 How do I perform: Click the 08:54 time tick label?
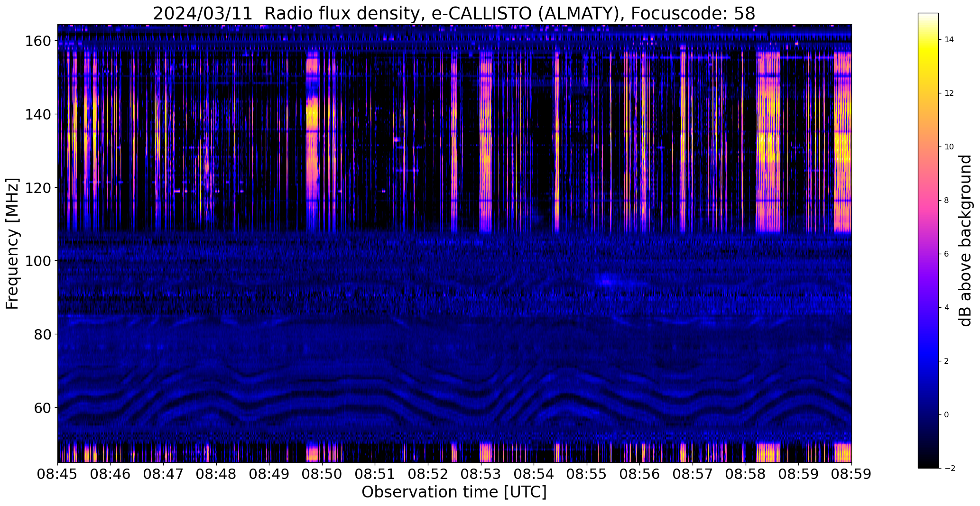(534, 475)
